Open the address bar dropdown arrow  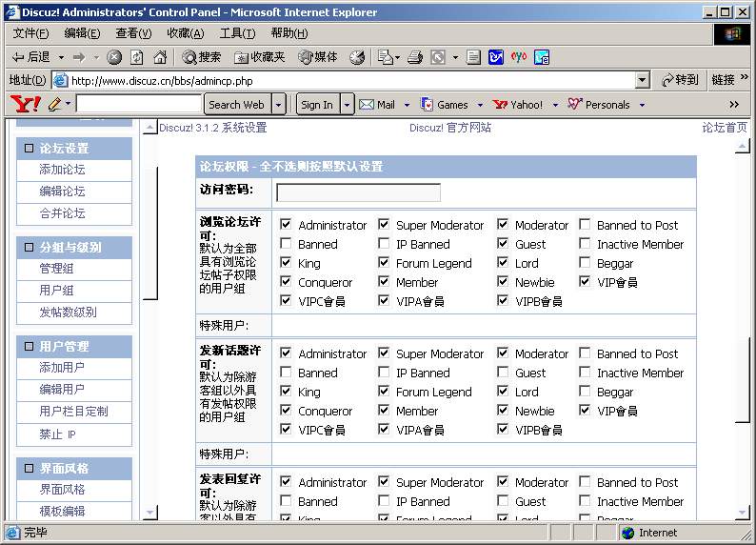tap(642, 80)
